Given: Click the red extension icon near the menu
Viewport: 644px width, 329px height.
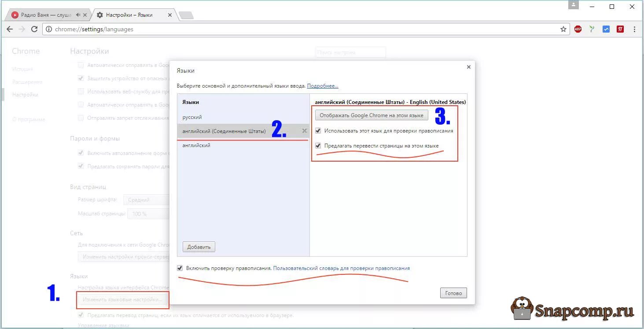Looking at the screenshot, I should (x=620, y=30).
